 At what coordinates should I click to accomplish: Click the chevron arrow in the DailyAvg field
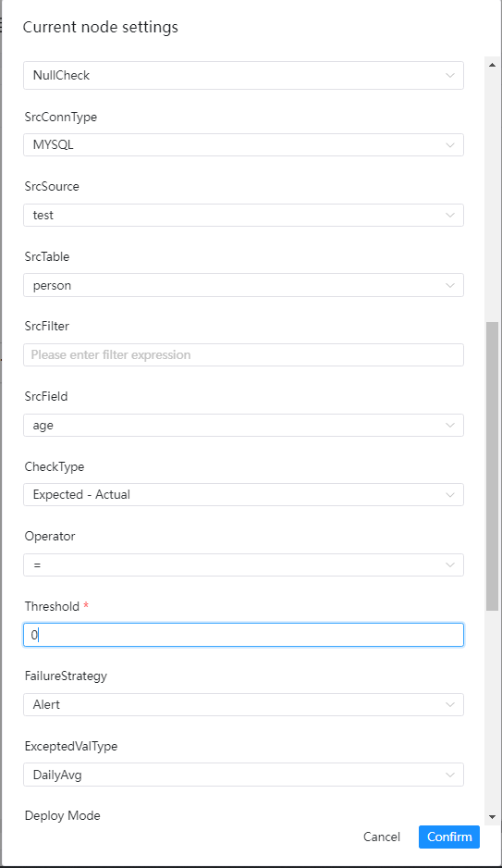pyautogui.click(x=450, y=775)
